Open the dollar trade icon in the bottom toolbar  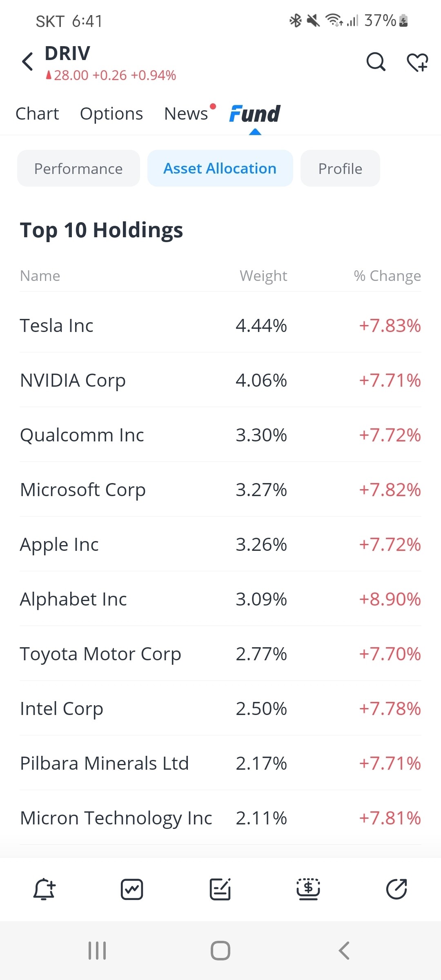pyautogui.click(x=308, y=889)
